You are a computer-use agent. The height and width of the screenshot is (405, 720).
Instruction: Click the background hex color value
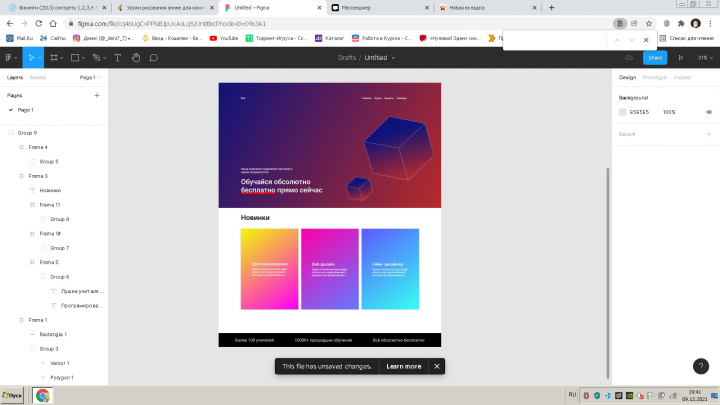click(639, 112)
